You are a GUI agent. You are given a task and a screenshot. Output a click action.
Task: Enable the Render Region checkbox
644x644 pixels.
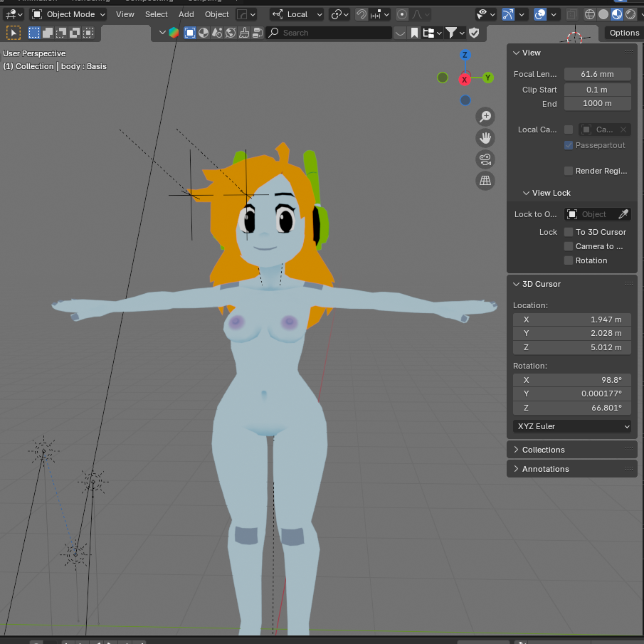coord(569,171)
